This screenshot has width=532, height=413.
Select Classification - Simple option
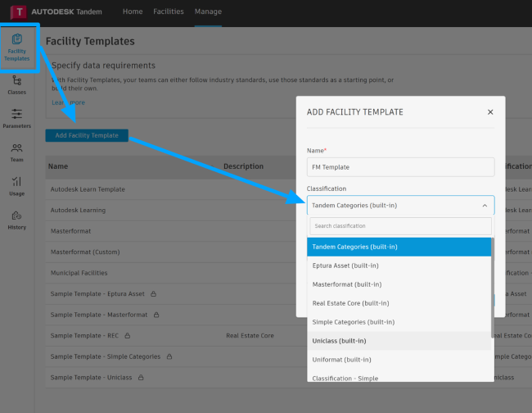pyautogui.click(x=399, y=377)
